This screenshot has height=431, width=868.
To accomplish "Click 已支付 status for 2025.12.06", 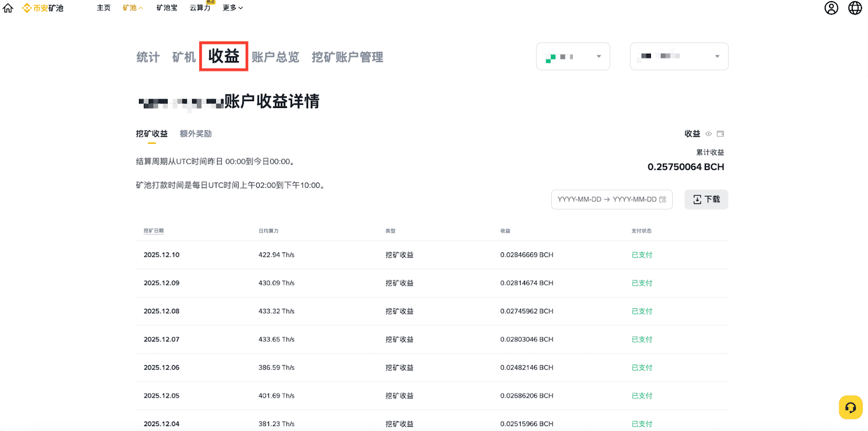I will [x=642, y=367].
